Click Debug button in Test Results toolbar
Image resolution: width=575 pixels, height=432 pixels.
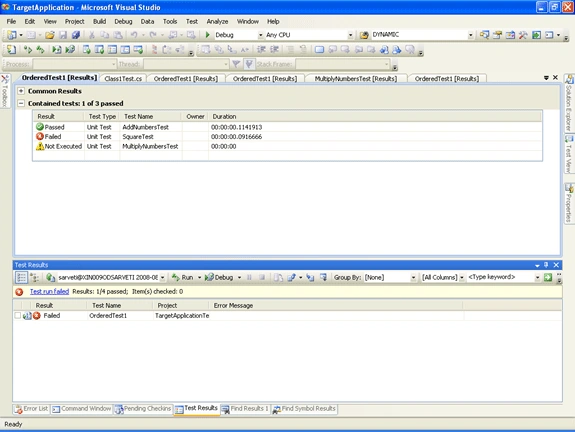219,277
